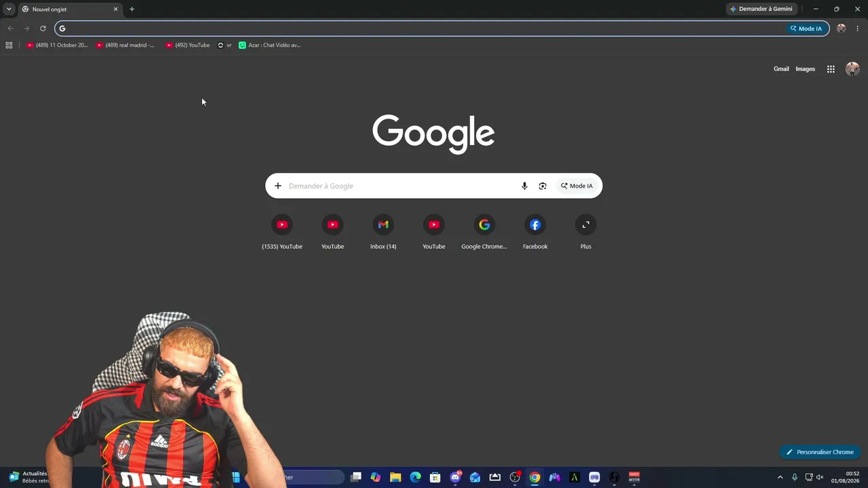Screen dimensions: 868x488
Task: Open the Google apps grid launcher
Action: [831, 69]
